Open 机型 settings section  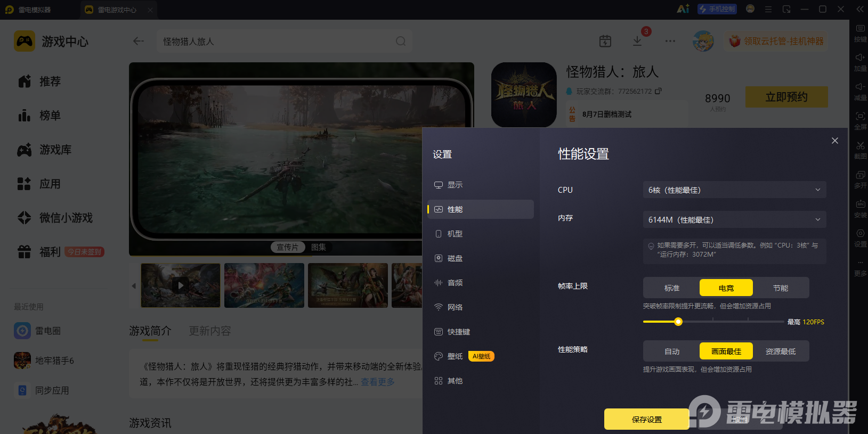coord(481,234)
